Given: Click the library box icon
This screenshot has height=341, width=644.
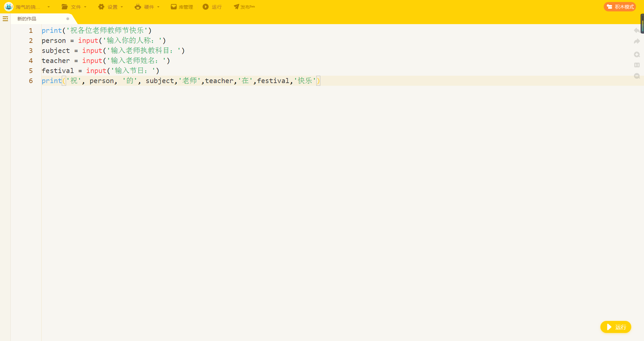Looking at the screenshot, I should coord(174,7).
